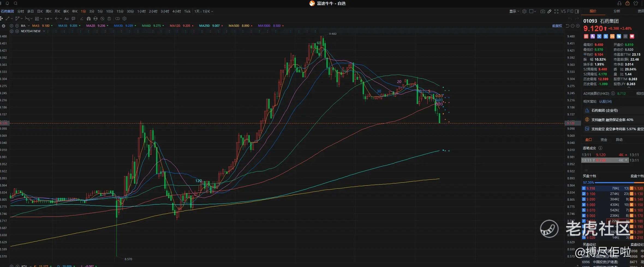Click the bid price 9.110 row
The image size is (644, 267).
(605, 188)
